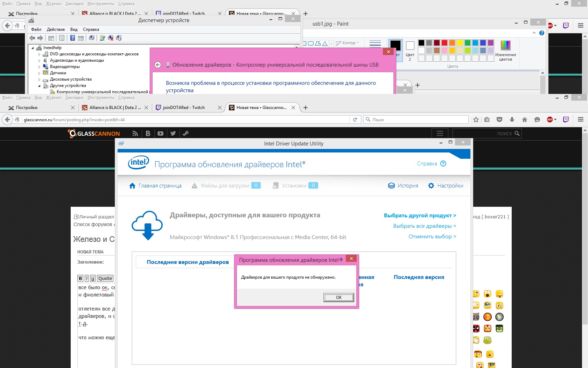Expand DVD-дисководы tree node

39,54
